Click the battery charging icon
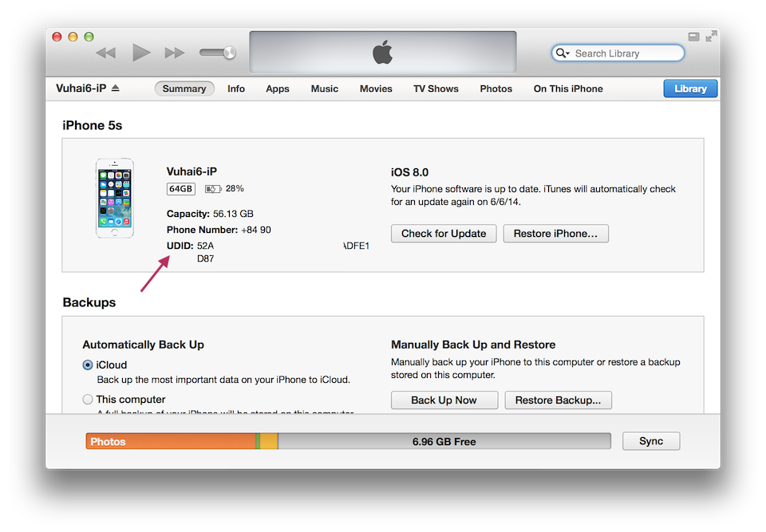766x532 pixels. [213, 188]
